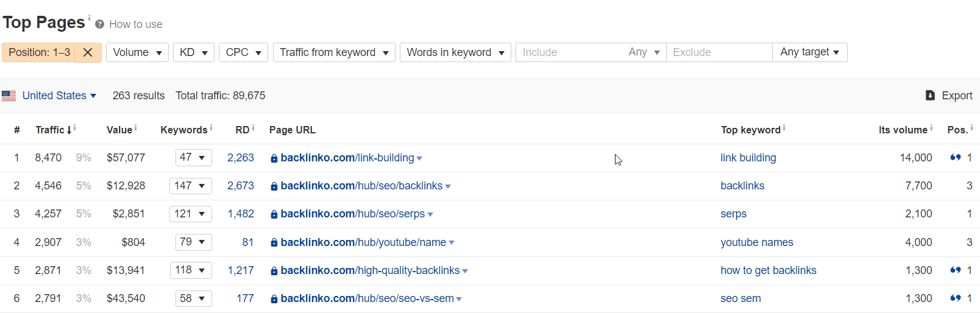
Task: Open the Any match-type dropdown in Include field
Action: click(644, 52)
